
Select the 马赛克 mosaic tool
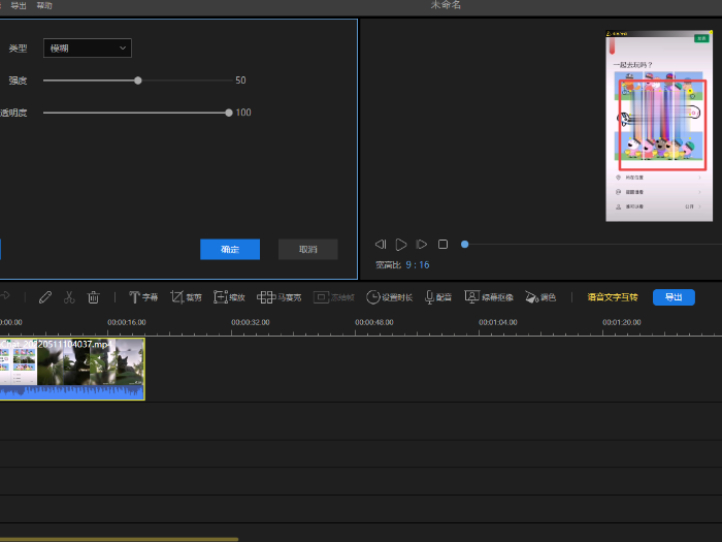coord(279,297)
